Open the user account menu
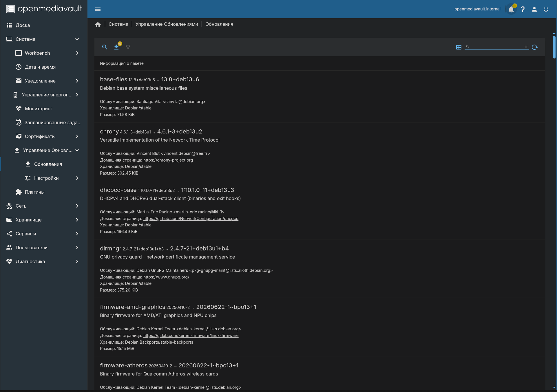This screenshot has height=392, width=557. point(534,9)
